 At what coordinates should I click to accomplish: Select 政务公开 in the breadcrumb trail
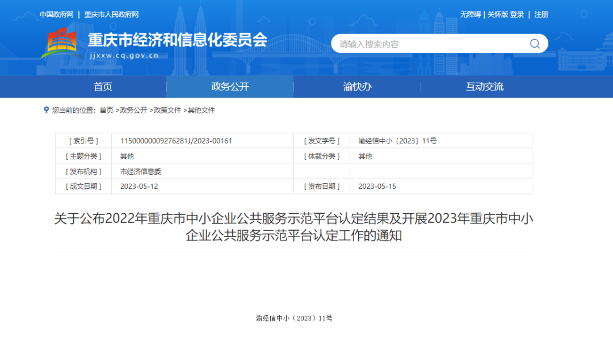(x=133, y=110)
